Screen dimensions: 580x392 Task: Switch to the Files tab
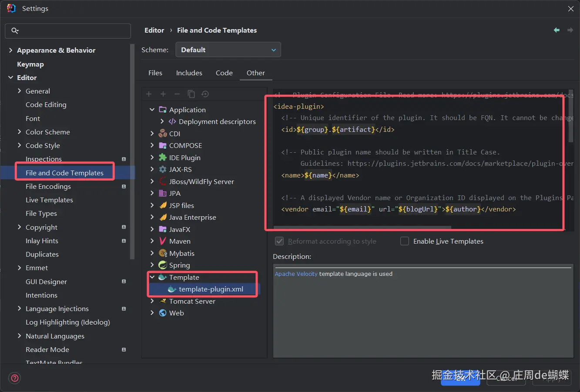pyautogui.click(x=155, y=73)
